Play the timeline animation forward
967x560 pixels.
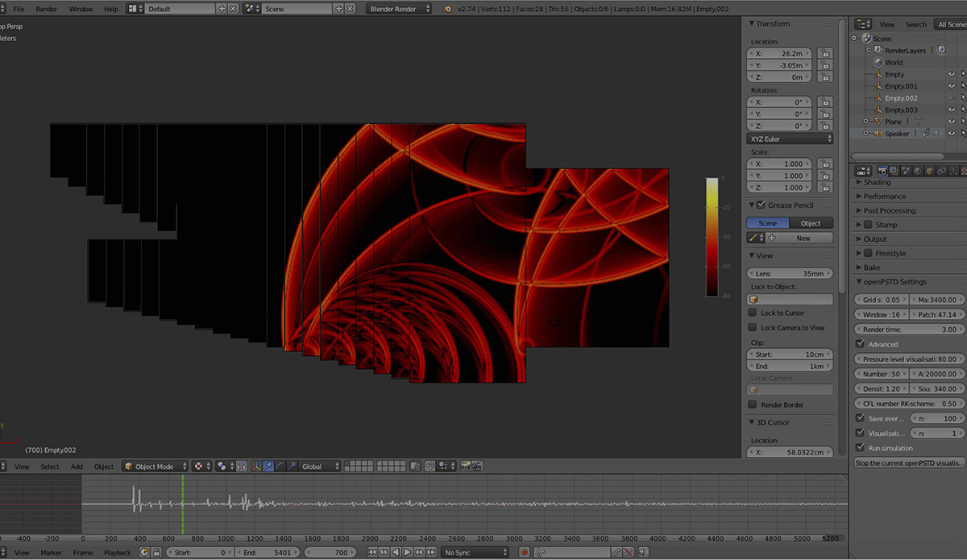click(x=407, y=553)
